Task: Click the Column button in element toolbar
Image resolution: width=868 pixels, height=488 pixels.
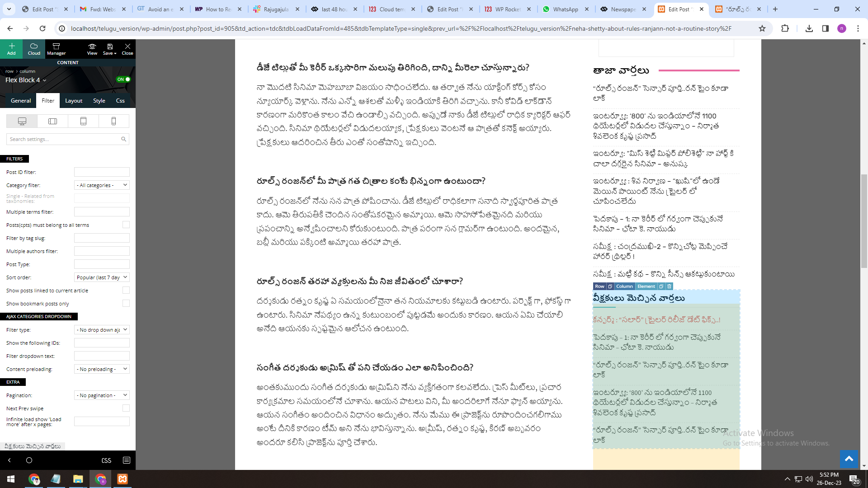Action: (x=624, y=286)
